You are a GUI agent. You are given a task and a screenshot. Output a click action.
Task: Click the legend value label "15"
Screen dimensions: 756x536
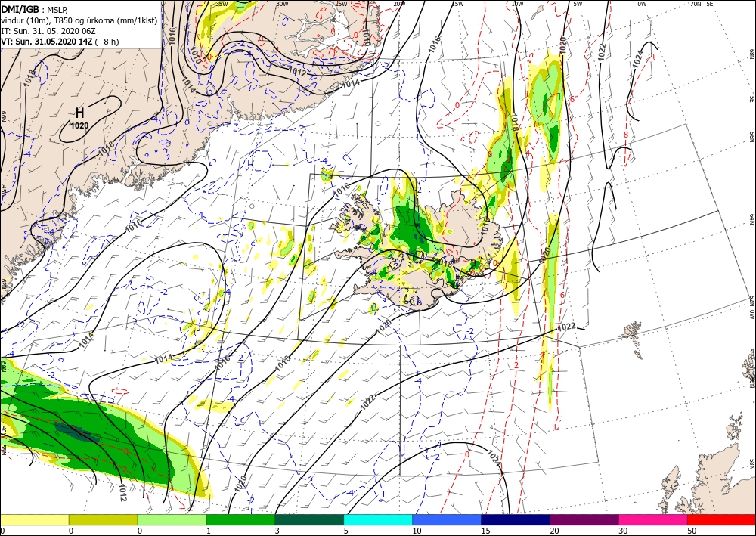(486, 531)
